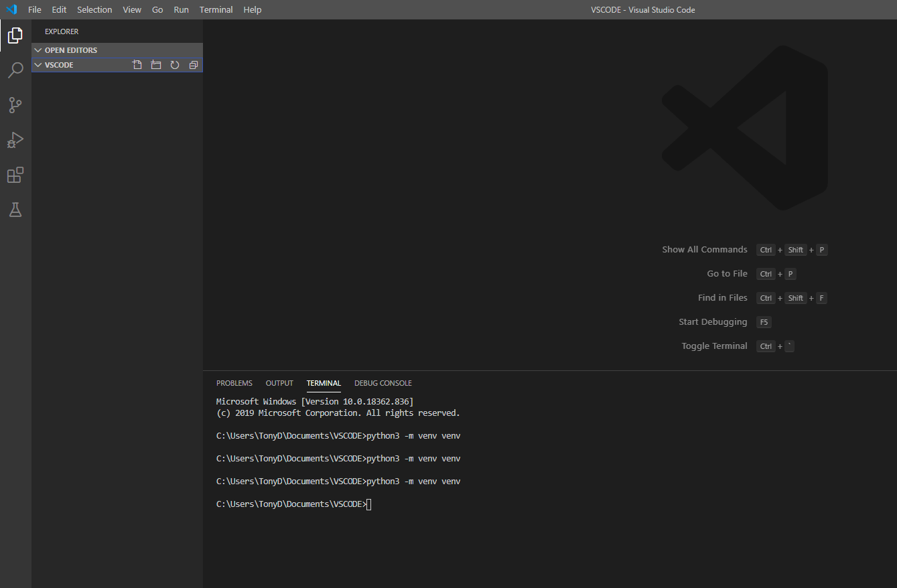Open the Search view in the activity bar
This screenshot has width=897, height=588.
15,70
